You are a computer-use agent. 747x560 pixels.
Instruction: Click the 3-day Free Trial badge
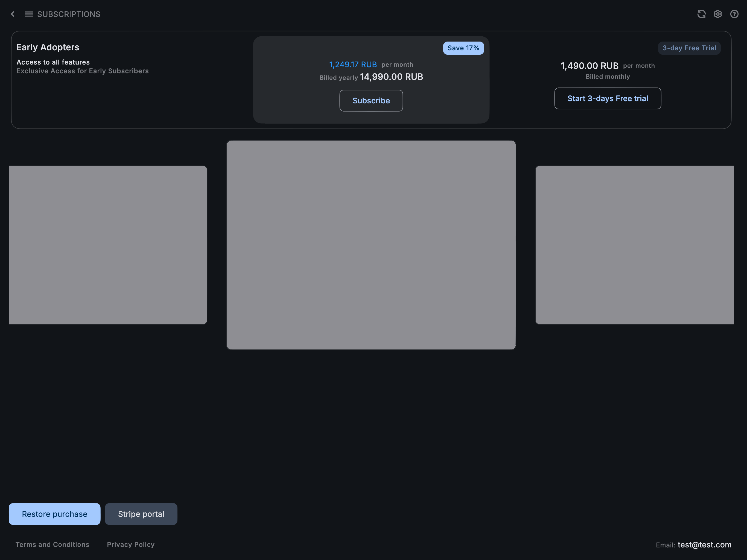click(x=689, y=48)
